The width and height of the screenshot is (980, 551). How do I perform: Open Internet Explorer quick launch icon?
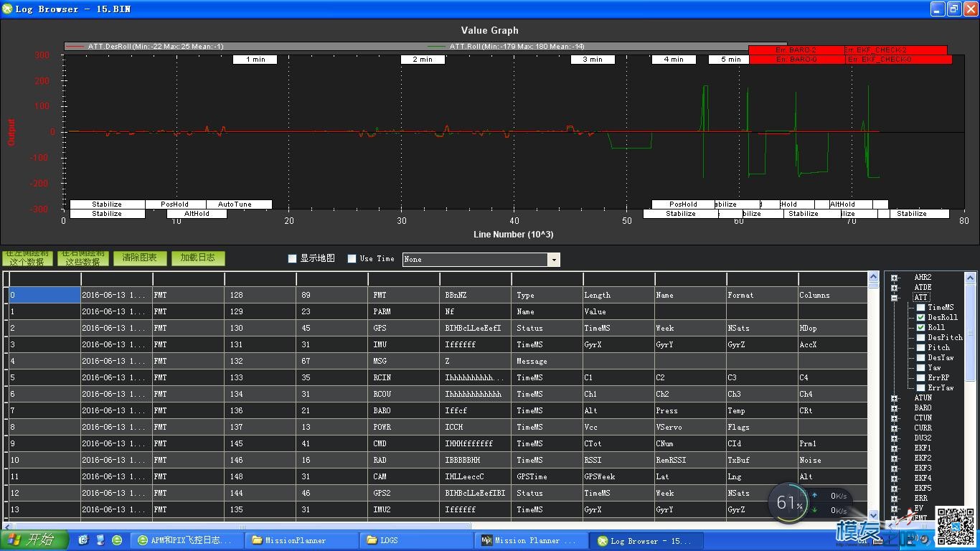(x=84, y=540)
